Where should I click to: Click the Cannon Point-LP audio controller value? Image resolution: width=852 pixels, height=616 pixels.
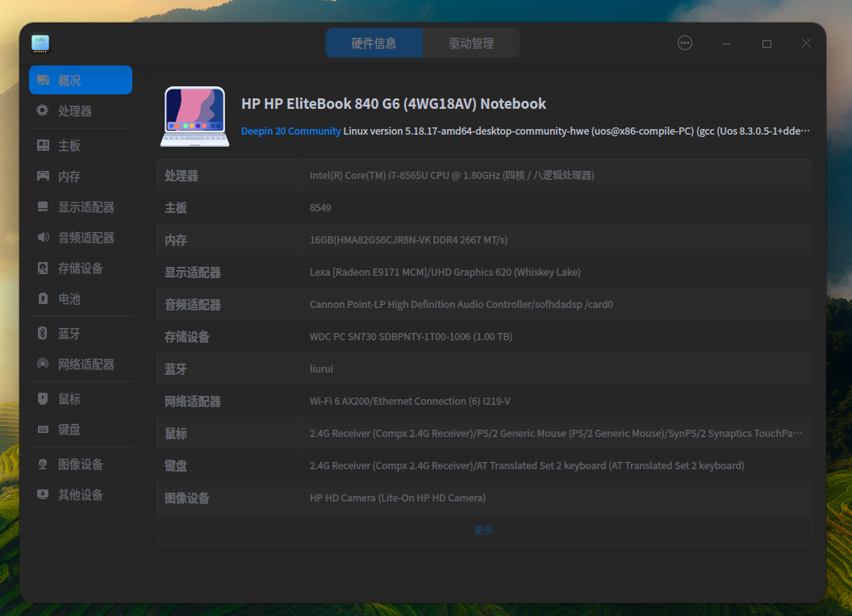click(461, 304)
